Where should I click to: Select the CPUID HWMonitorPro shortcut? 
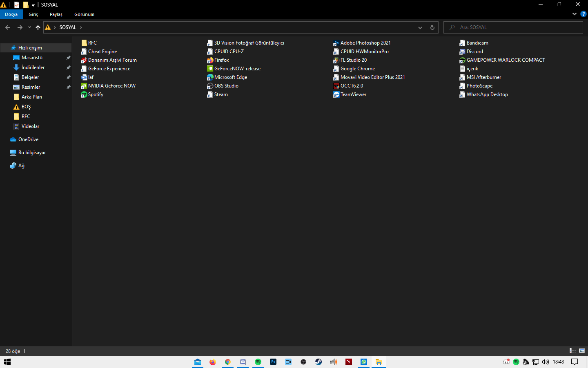[361, 52]
